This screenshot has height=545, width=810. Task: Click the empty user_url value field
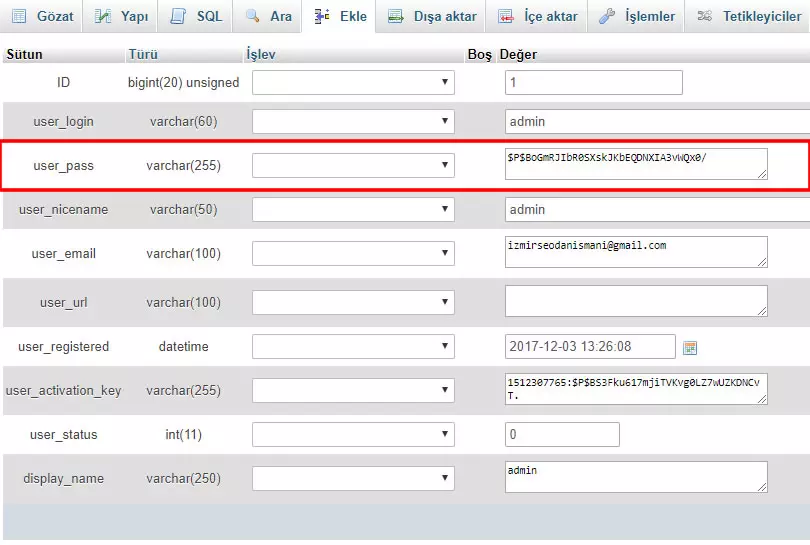(636, 301)
